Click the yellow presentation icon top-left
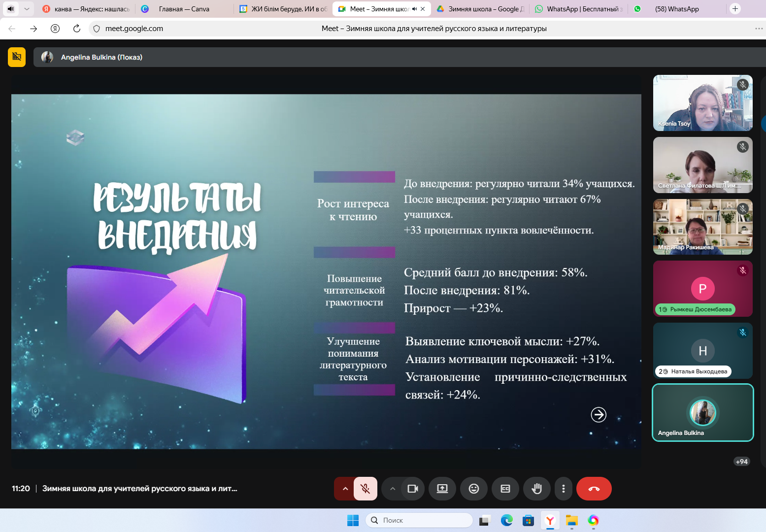 tap(17, 57)
